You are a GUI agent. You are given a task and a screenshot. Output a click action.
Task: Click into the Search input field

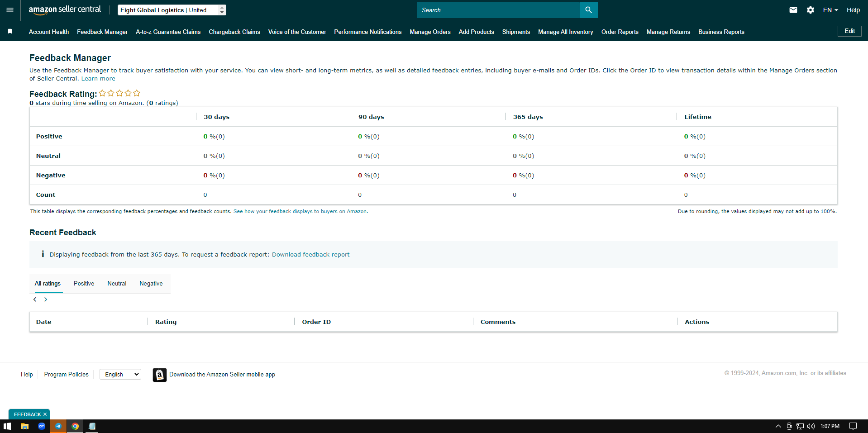498,10
